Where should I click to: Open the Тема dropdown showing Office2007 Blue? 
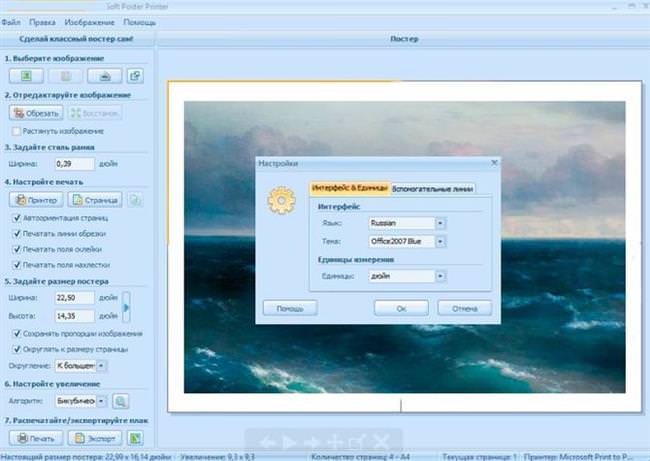[x=440, y=241]
